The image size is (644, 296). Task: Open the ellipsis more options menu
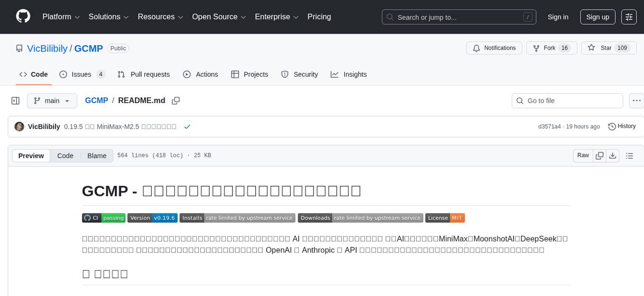[636, 101]
